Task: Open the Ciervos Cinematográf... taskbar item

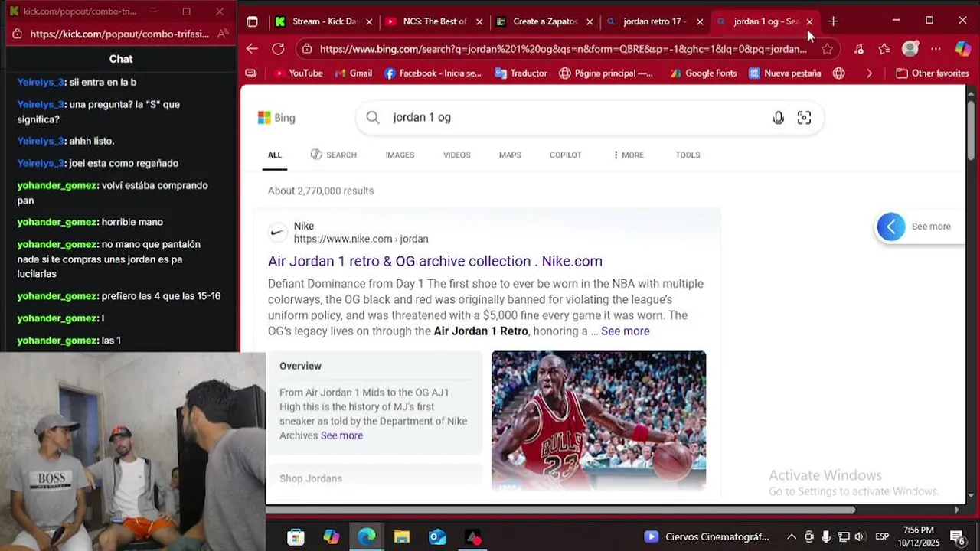Action: (x=707, y=536)
